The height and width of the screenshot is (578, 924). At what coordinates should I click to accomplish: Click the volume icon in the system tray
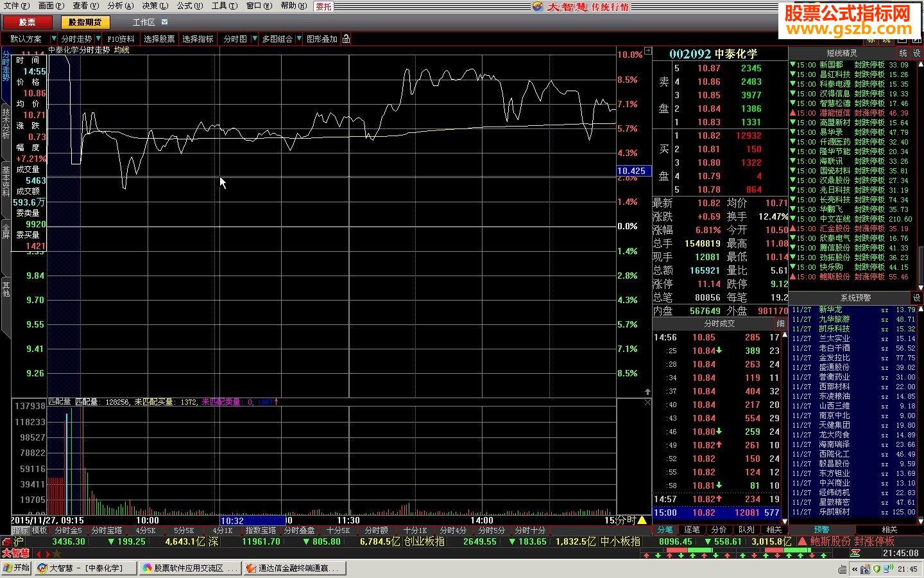(x=888, y=568)
